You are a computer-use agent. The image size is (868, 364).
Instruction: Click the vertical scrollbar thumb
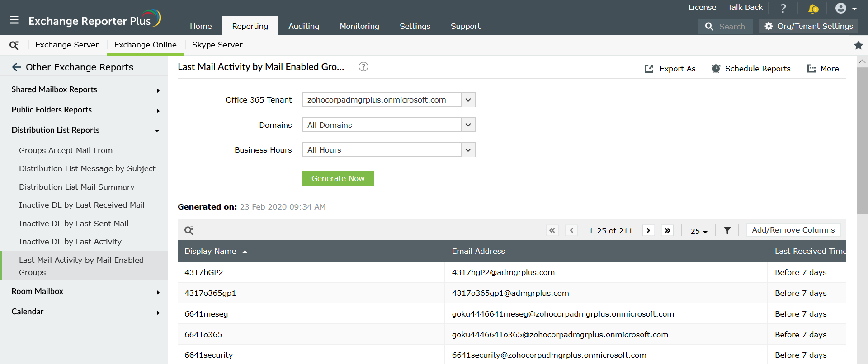(862, 140)
